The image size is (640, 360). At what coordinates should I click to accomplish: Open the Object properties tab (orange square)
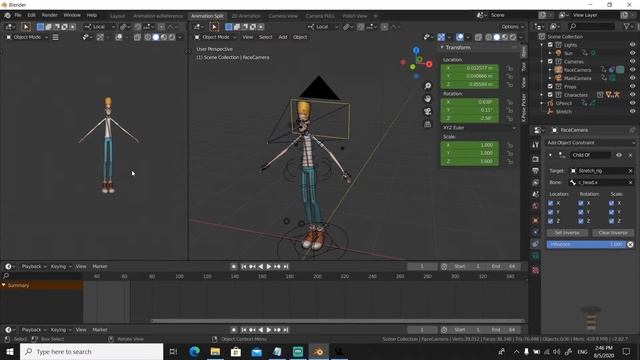click(x=536, y=220)
